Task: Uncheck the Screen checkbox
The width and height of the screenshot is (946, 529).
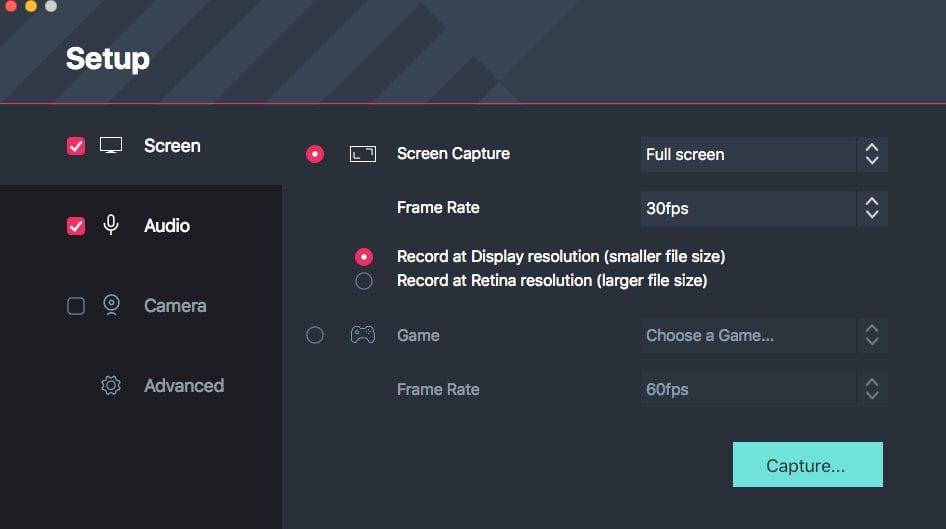Action: click(x=76, y=146)
